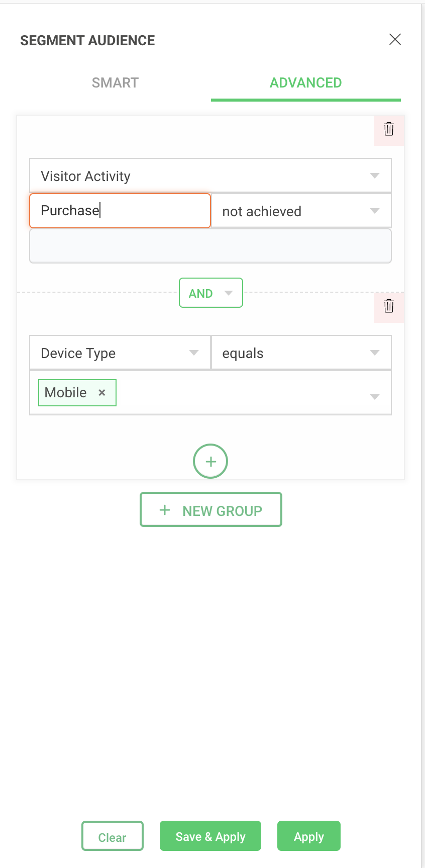Switch to the Smart tab
Image resolution: width=425 pixels, height=868 pixels.
pos(115,83)
